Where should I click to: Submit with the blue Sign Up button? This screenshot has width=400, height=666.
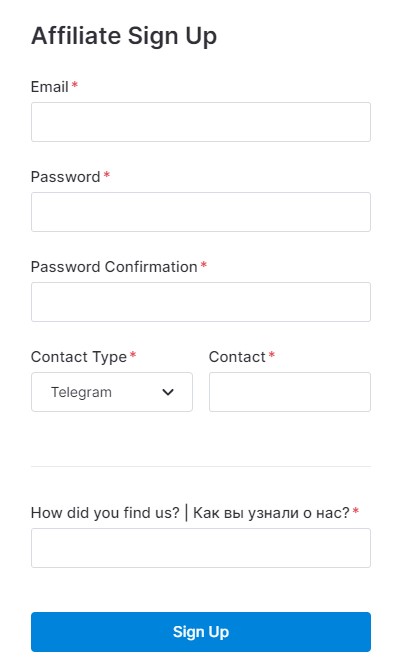[x=201, y=632]
